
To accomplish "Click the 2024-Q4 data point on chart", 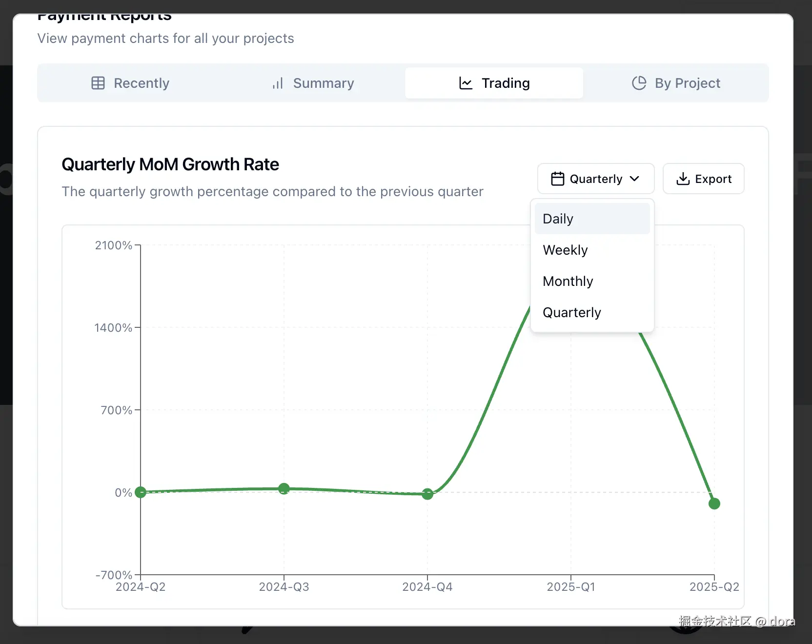I will pyautogui.click(x=427, y=494).
